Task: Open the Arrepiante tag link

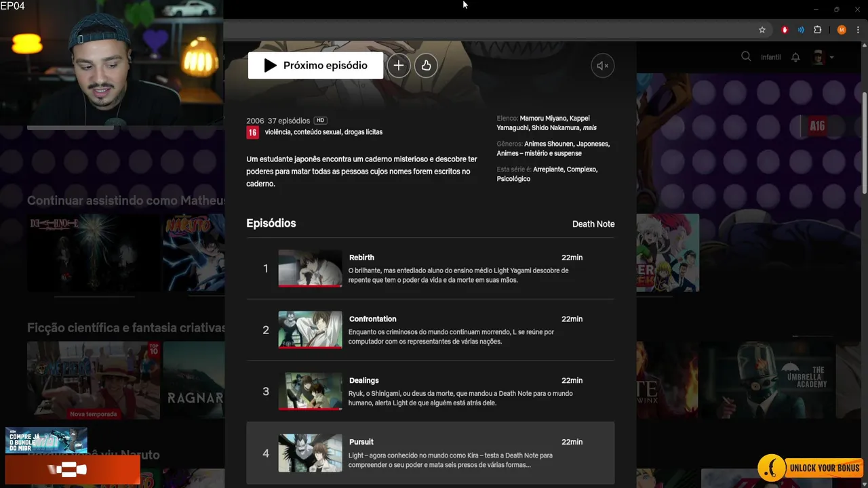Action: [x=548, y=169]
